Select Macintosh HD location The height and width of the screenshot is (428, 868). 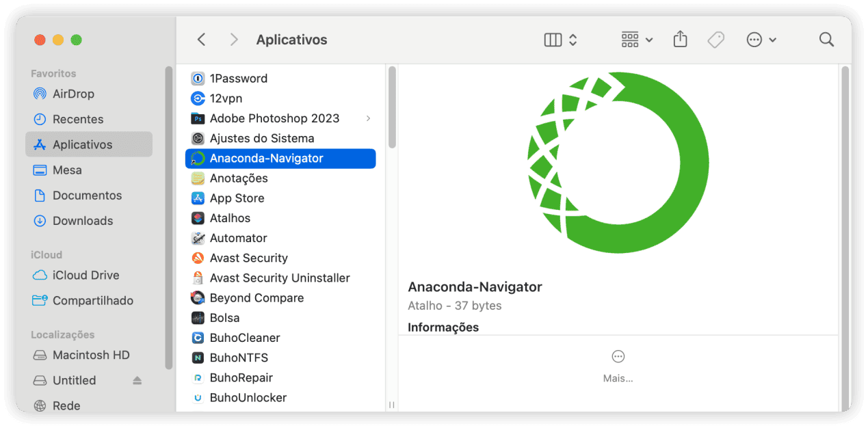(x=89, y=355)
